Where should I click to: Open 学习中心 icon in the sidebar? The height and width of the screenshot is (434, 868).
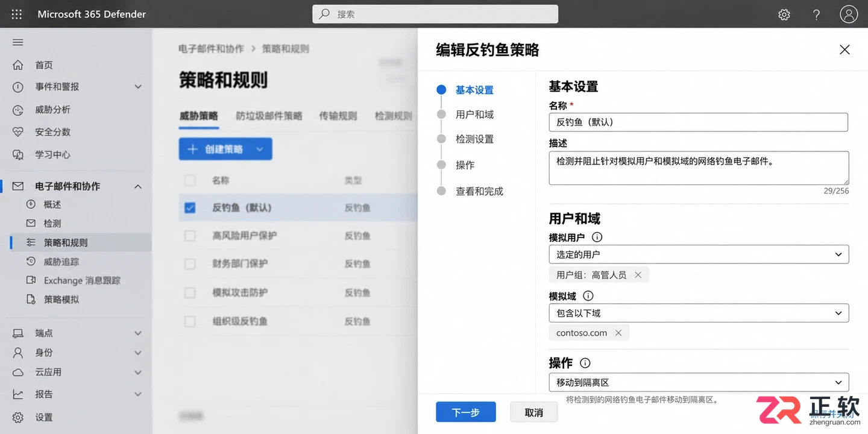(x=18, y=155)
